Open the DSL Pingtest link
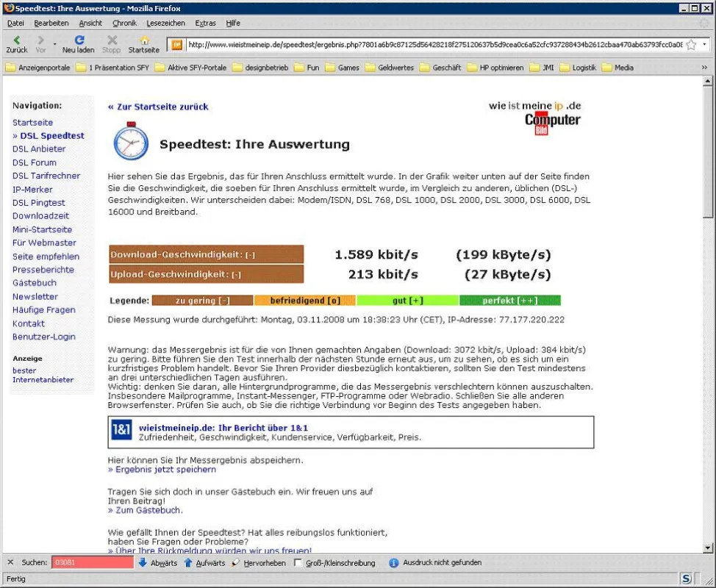This screenshot has height=588, width=716. (x=39, y=203)
